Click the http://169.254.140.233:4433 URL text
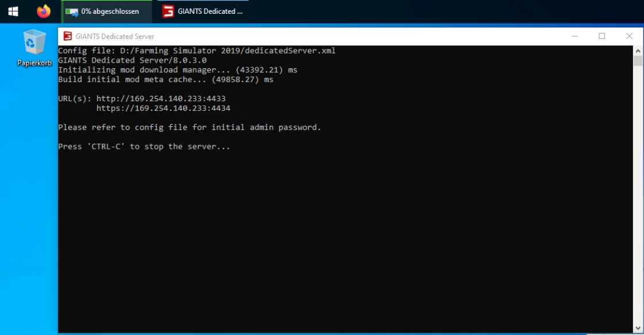This screenshot has width=644, height=335. (161, 99)
